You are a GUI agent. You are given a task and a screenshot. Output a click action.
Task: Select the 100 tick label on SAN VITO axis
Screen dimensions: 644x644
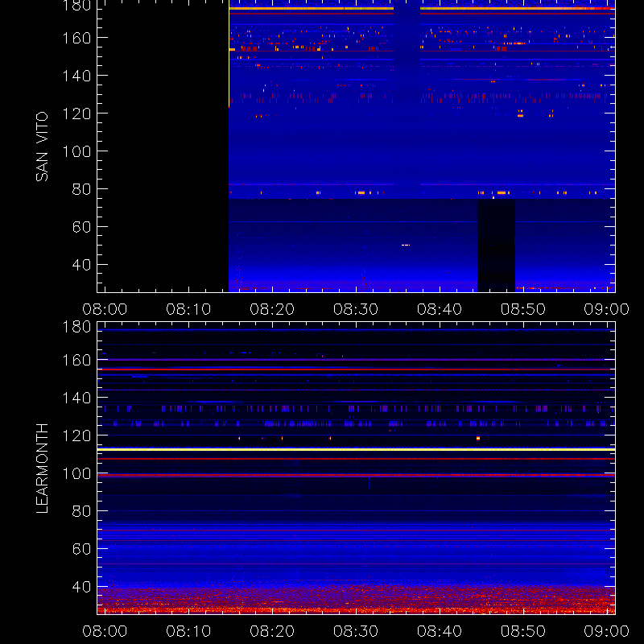click(x=76, y=151)
